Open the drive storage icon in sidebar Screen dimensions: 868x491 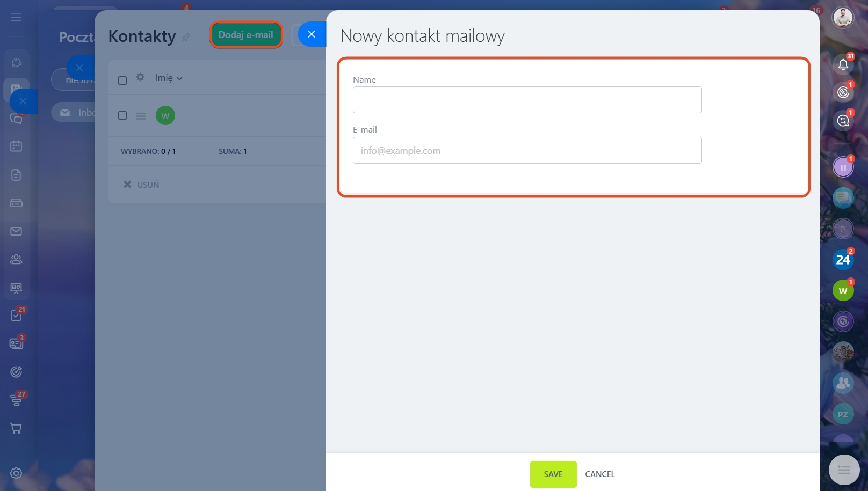pos(16,203)
